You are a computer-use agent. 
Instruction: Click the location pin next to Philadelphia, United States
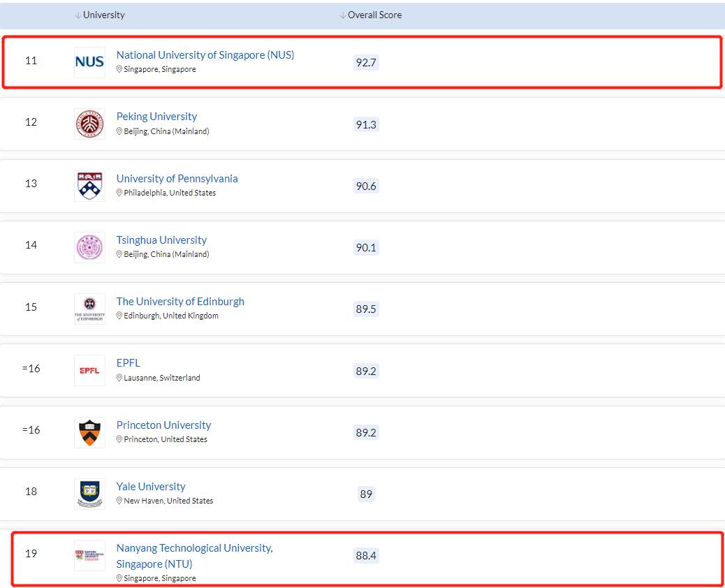(x=119, y=192)
